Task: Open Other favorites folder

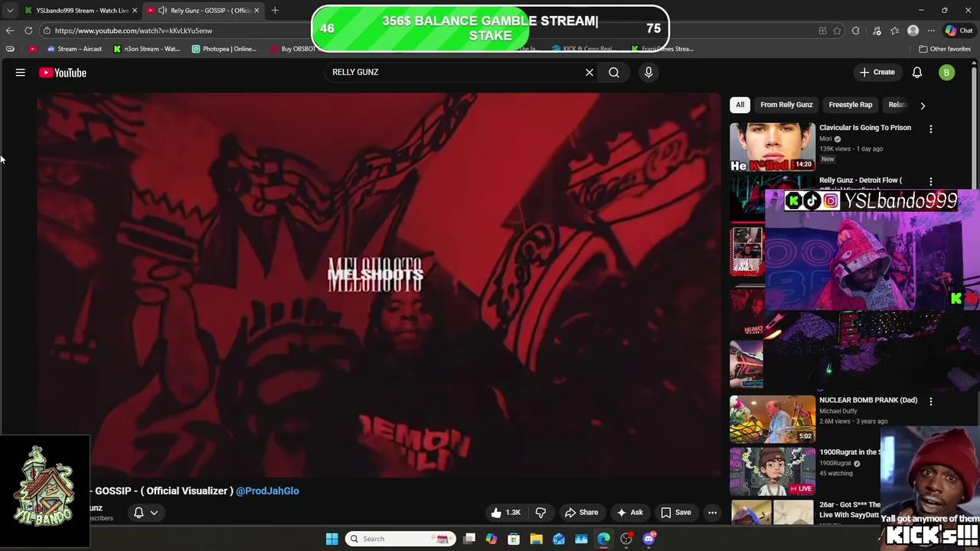Action: pos(945,49)
